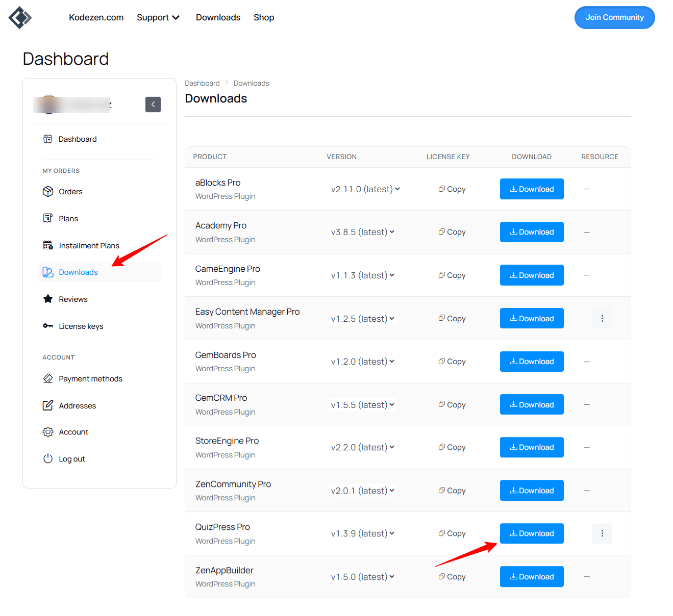Open Shop in top navigation
Viewport: 673px width, 616px height.
tap(264, 17)
